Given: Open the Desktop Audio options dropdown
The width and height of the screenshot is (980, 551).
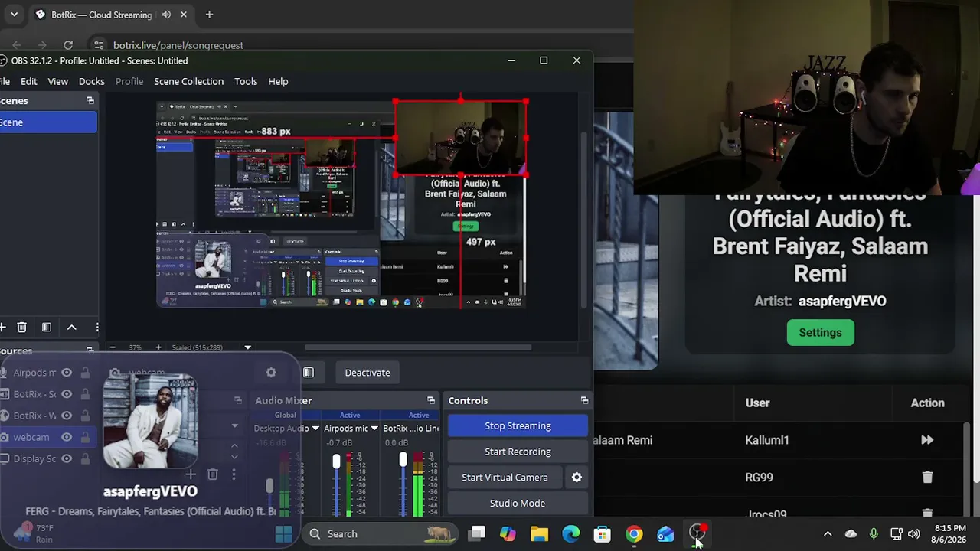Looking at the screenshot, I should click(315, 429).
